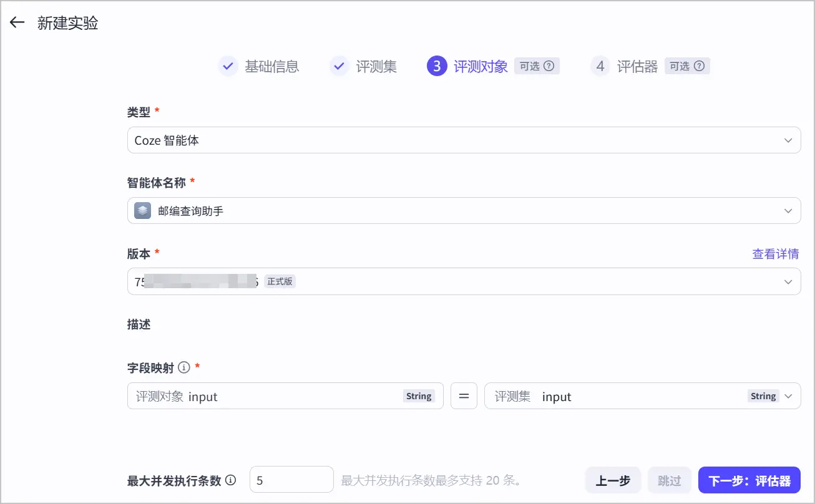Open the 版本 dropdown
The height and width of the screenshot is (504, 815).
(464, 281)
